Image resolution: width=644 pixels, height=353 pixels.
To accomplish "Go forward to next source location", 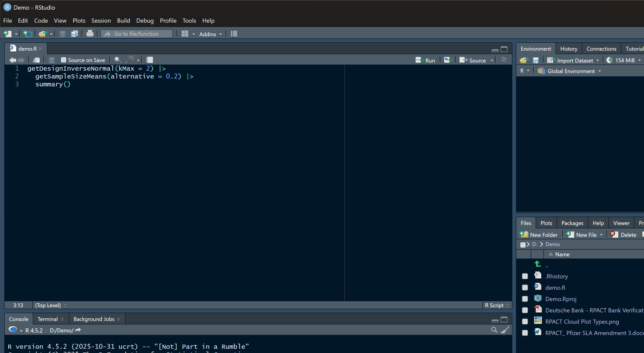I will click(x=21, y=60).
